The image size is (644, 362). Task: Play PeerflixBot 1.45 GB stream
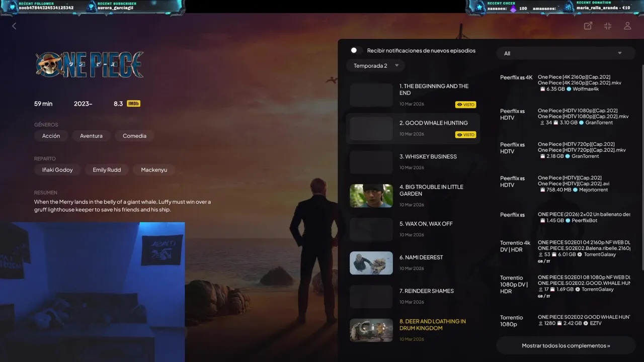tap(565, 217)
